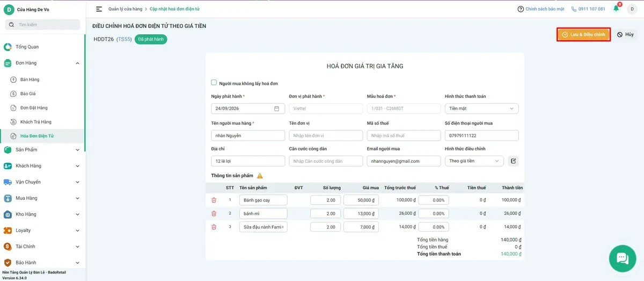Click the Hủy button
Image resolution: width=644 pixels, height=281 pixels.
[x=625, y=34]
